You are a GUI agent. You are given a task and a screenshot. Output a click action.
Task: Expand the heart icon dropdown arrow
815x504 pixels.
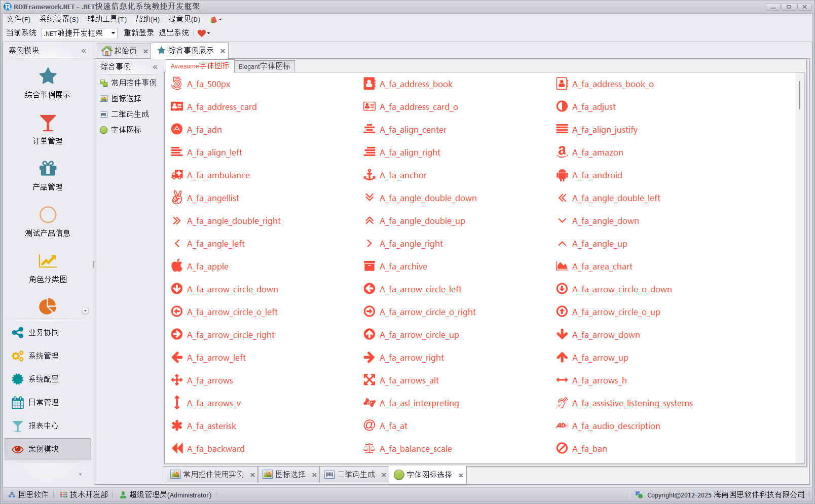click(208, 33)
